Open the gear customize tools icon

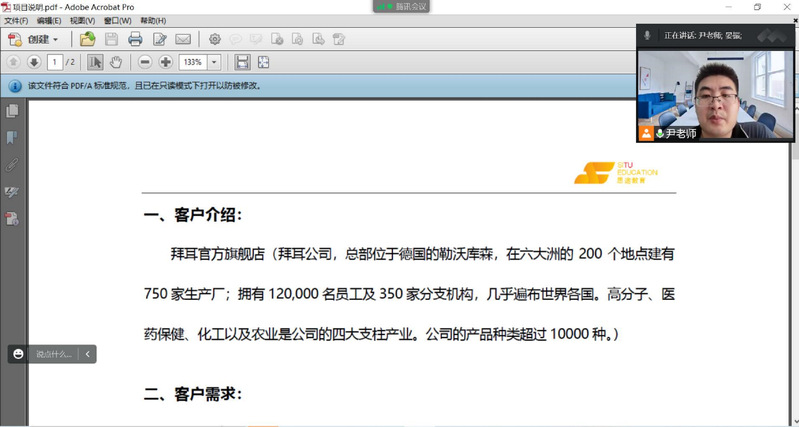215,39
